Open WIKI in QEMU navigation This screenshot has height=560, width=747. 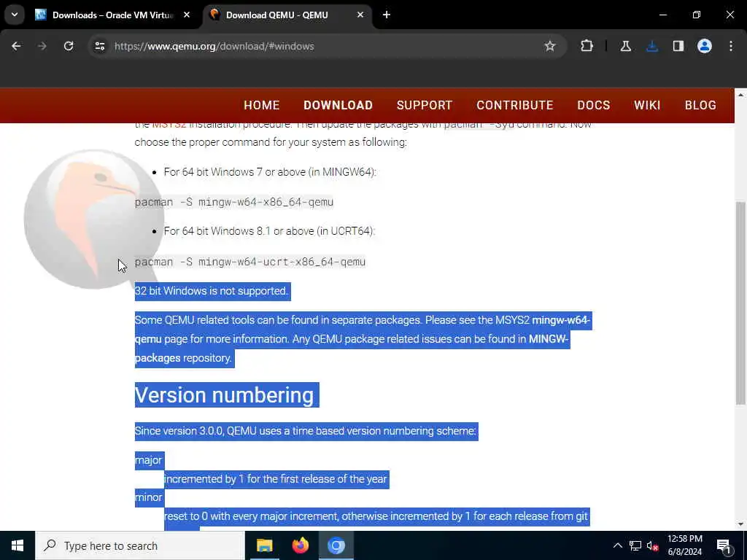coord(647,105)
